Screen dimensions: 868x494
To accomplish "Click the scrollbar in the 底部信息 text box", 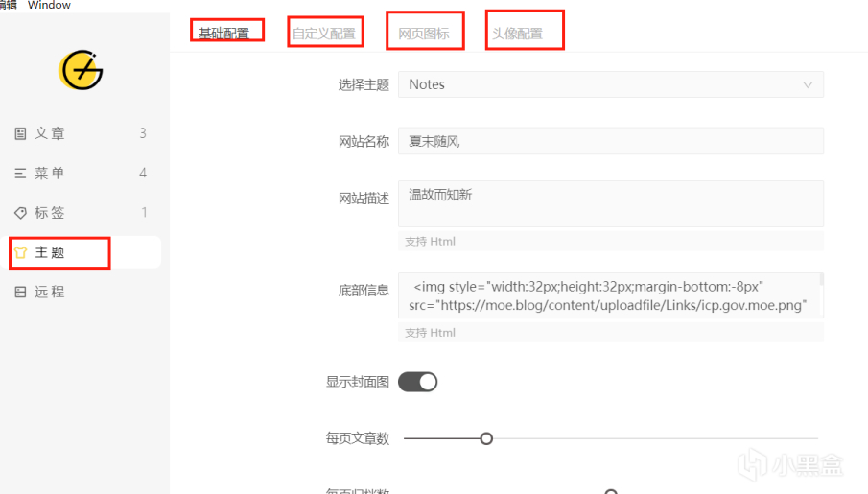I will tap(820, 281).
